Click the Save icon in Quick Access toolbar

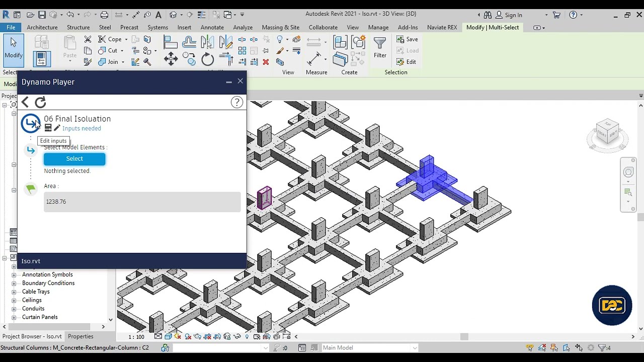tap(42, 15)
